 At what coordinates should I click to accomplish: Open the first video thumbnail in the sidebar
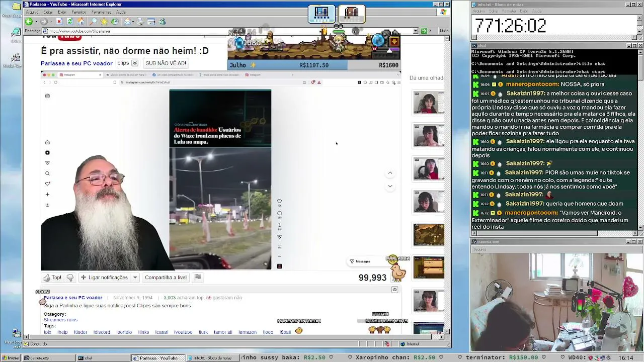[429, 103]
